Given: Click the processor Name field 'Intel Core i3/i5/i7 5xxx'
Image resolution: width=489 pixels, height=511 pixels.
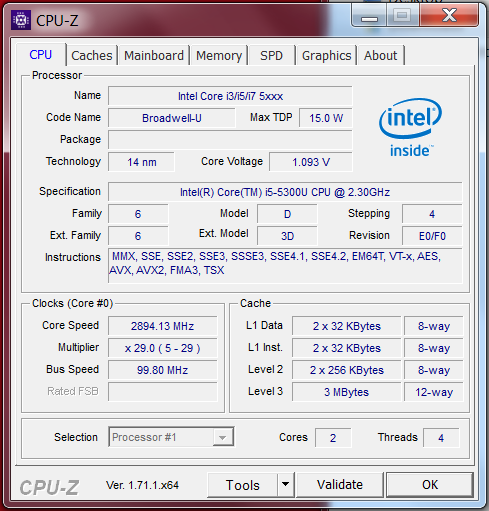Looking at the screenshot, I should tap(230, 96).
